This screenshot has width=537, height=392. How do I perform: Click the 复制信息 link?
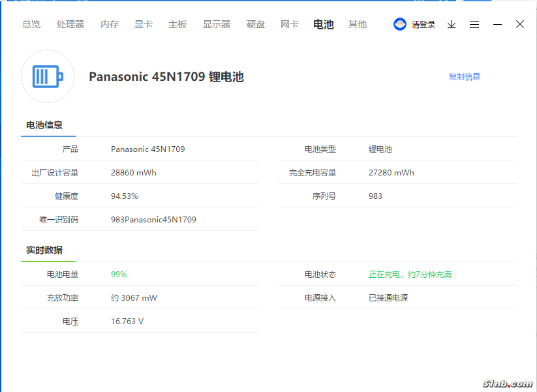click(x=465, y=76)
